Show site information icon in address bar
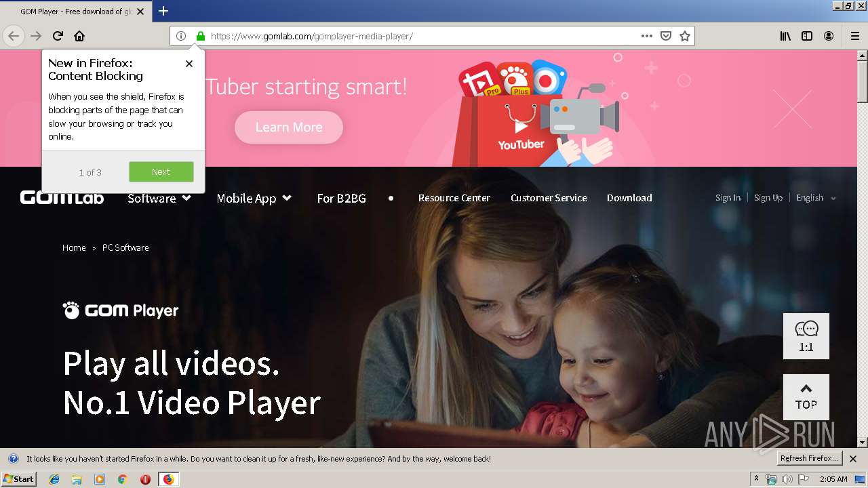The height and width of the screenshot is (488, 868). pyautogui.click(x=181, y=36)
